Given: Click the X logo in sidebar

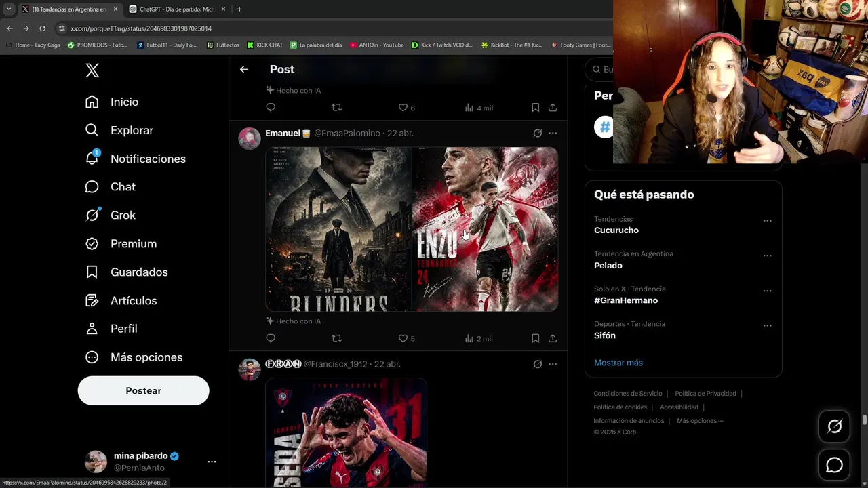Looking at the screenshot, I should (92, 70).
